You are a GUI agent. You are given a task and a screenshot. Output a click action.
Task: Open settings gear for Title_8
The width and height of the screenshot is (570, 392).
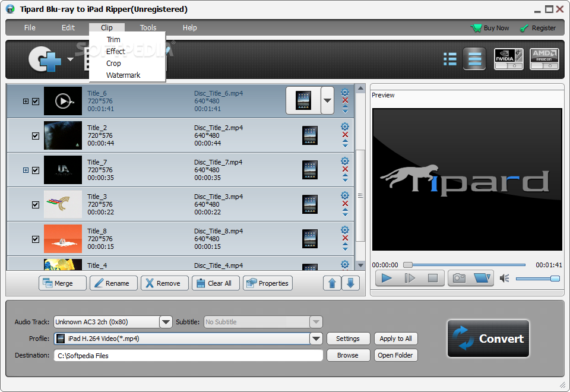(345, 230)
